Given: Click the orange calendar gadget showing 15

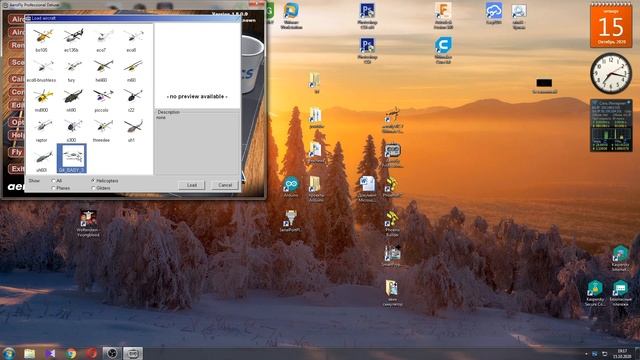Looking at the screenshot, I should pos(611,25).
